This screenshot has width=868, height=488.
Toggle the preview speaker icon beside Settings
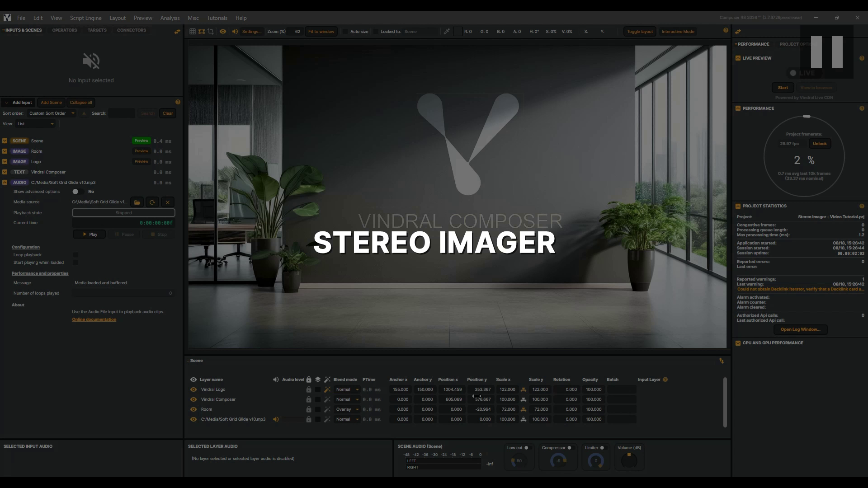pyautogui.click(x=235, y=32)
